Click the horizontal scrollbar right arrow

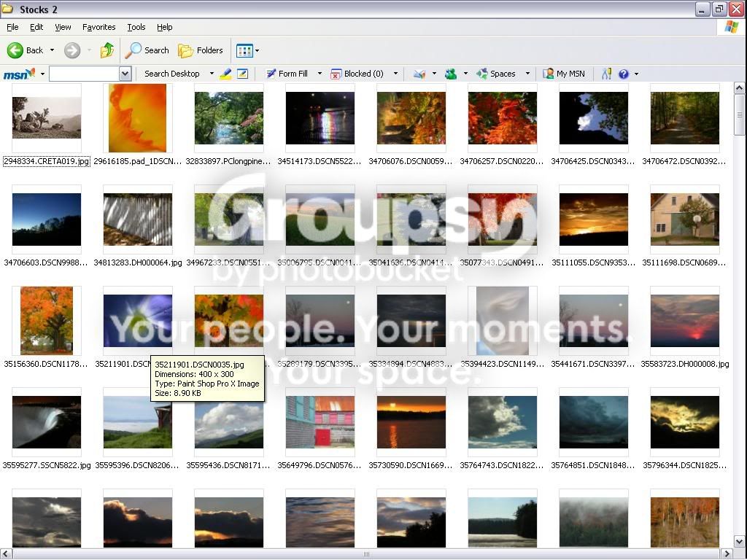(x=727, y=554)
